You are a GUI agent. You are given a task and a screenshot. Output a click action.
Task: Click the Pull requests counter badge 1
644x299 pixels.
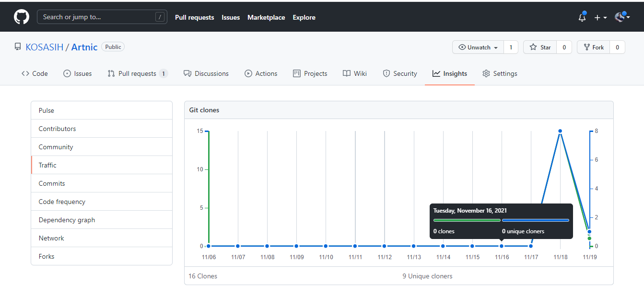click(x=164, y=73)
